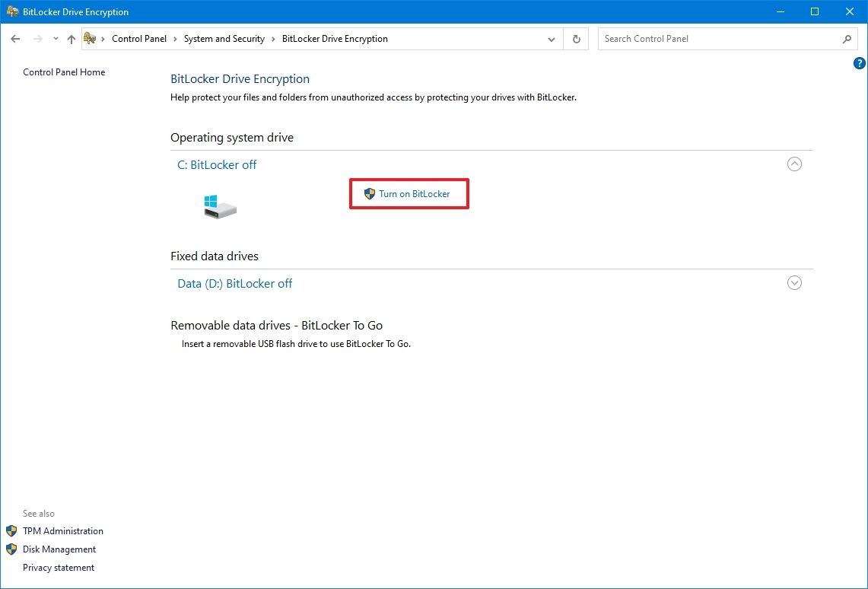
Task: Open Disk Management
Action: coord(59,549)
